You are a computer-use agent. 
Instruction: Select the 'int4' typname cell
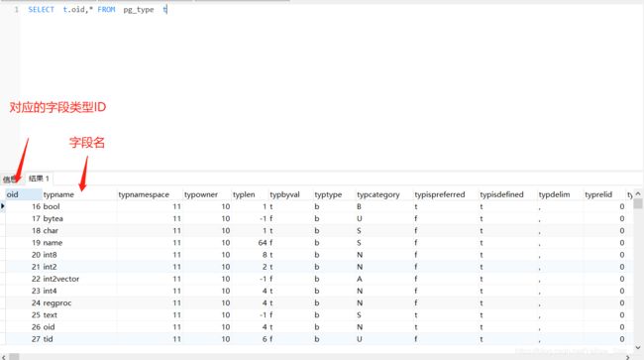coord(79,291)
